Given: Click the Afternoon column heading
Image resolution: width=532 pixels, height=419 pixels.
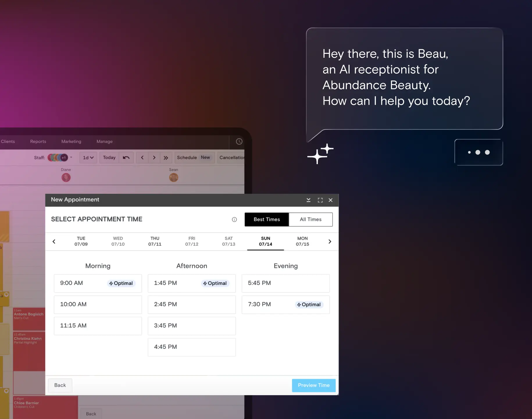Looking at the screenshot, I should pos(192,266).
